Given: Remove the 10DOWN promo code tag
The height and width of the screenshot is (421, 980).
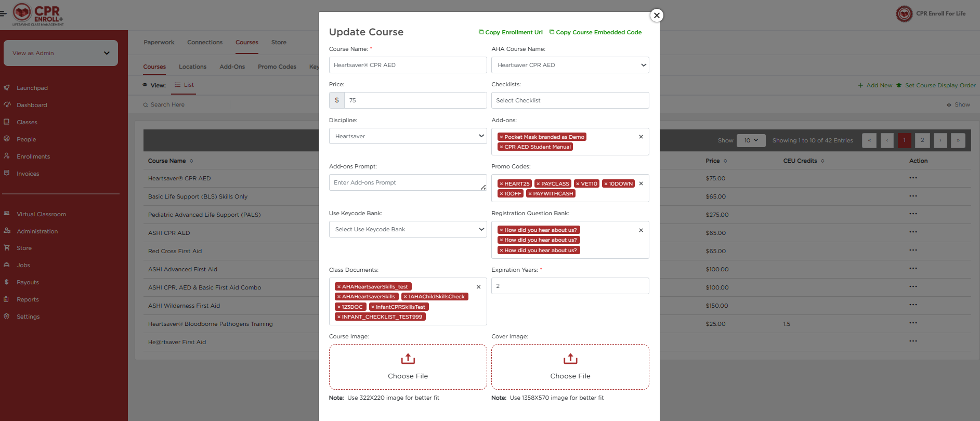Looking at the screenshot, I should pos(606,184).
